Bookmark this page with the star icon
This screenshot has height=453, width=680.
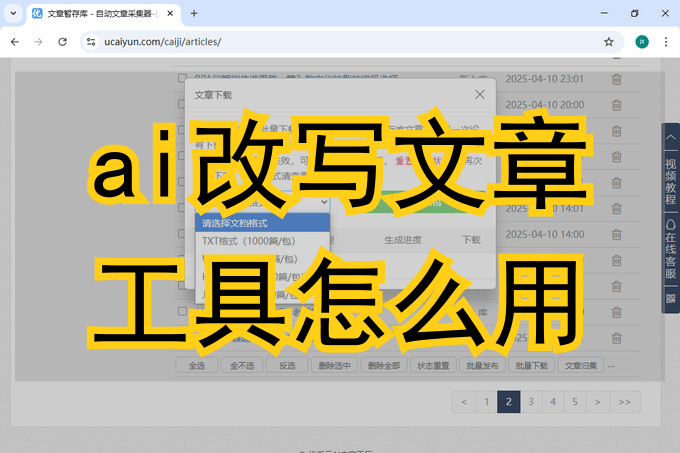tap(608, 42)
